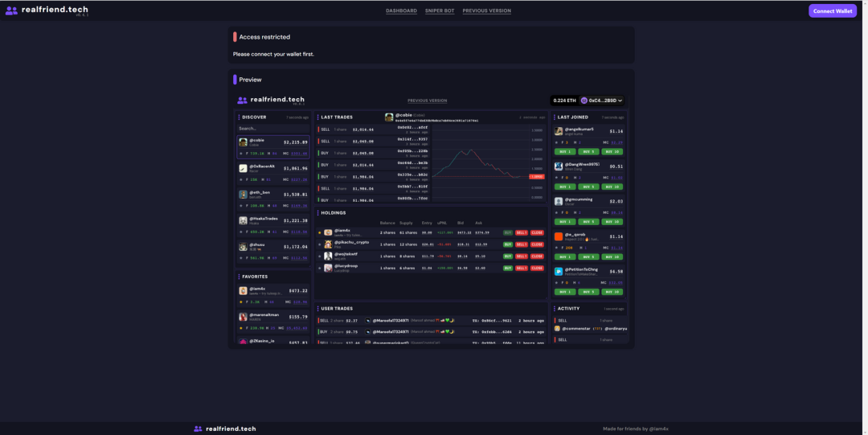Open @wojtekwtf avatar in Holdings table
This screenshot has height=435, width=868.
tap(328, 256)
